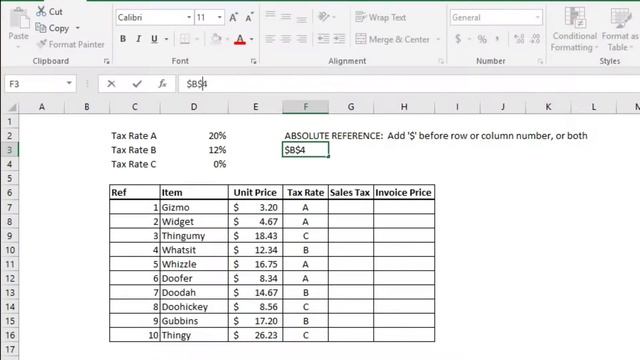Click Increase Decimal icon
The width and height of the screenshot is (640, 360).
click(519, 39)
